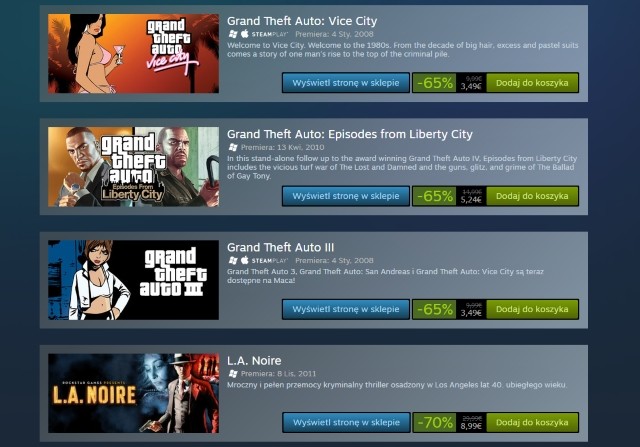
Task: Open Vice City store page via Wyświetl stronę
Action: (346, 83)
